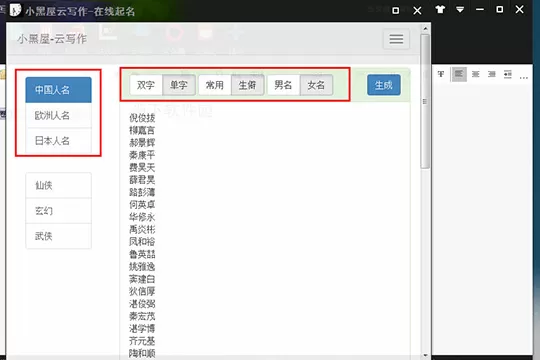540x360 pixels.
Task: Open more editor tools (ellipsis)
Action: (x=524, y=78)
